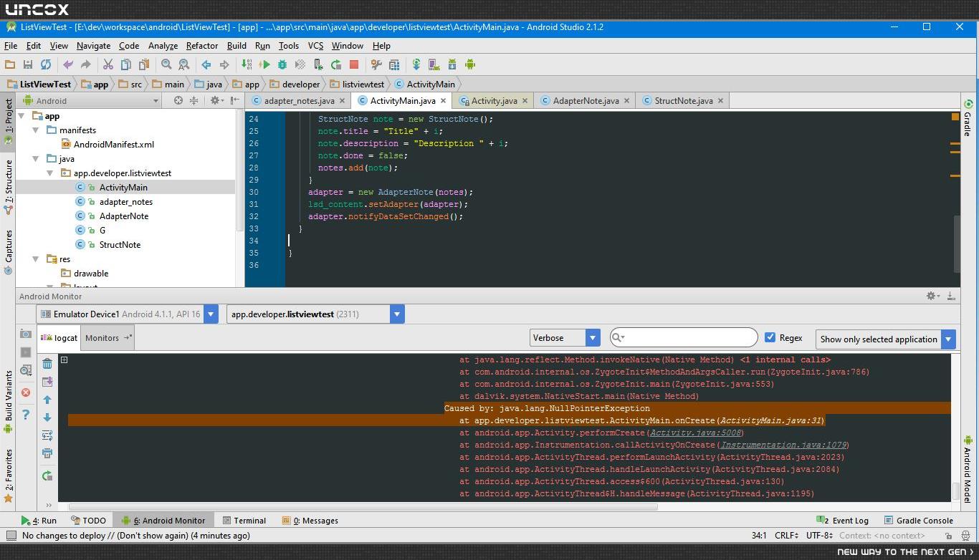
Task: Click the Copy icon in toolbar
Action: pyautogui.click(x=125, y=64)
